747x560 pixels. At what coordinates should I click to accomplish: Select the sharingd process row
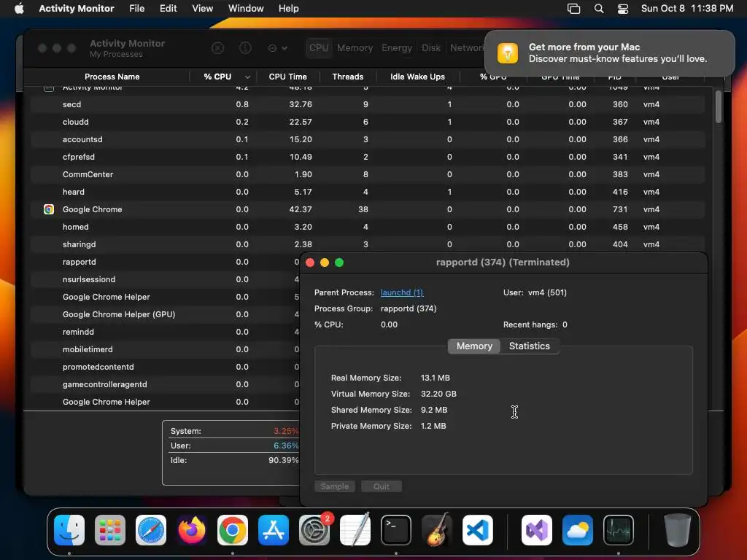click(368, 244)
